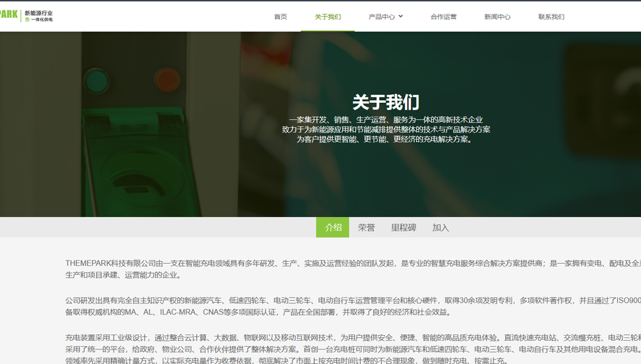This screenshot has height=364, width=641.
Task: Navigate to 联系我们
Action: tap(551, 16)
